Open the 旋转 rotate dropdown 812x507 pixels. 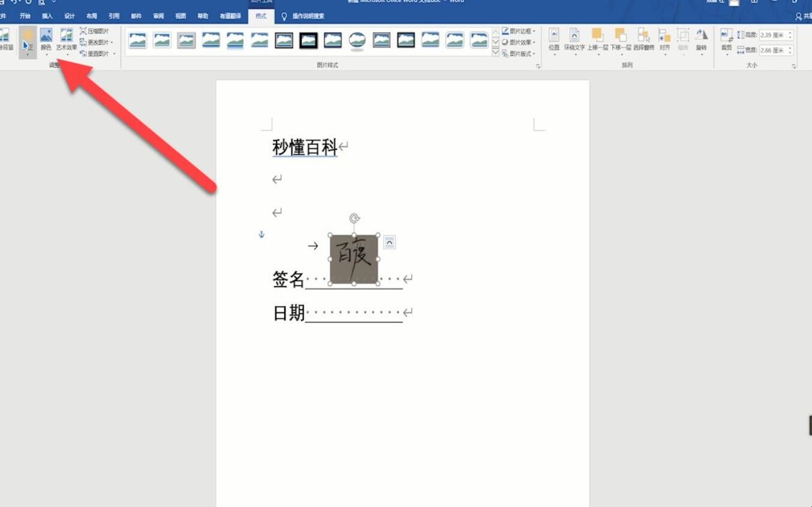[702, 42]
